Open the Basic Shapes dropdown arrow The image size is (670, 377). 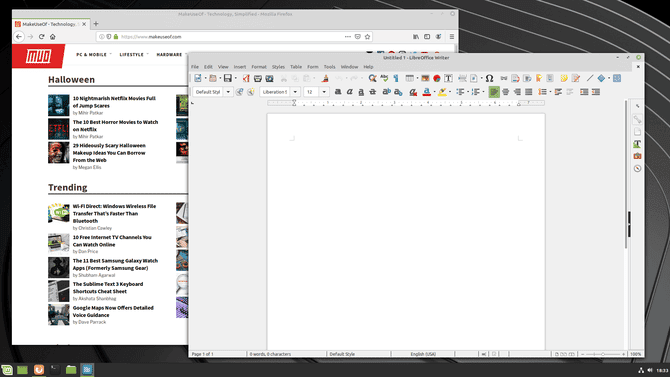609,78
